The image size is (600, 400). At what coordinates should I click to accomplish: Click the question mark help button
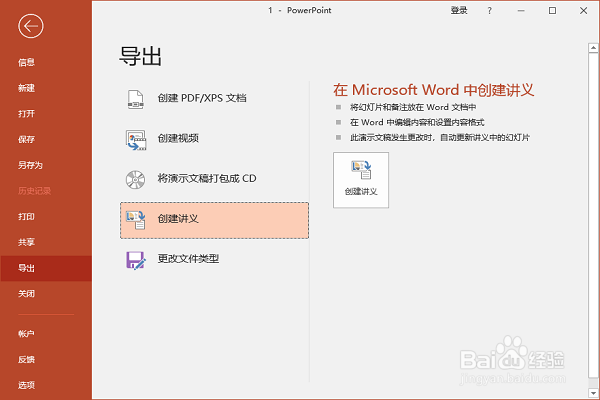click(x=489, y=11)
